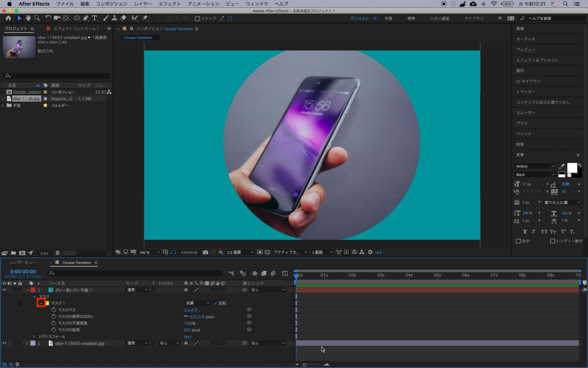Click the snapshot camera icon in viewer
Screen dimensions: 588x368
(x=206, y=252)
